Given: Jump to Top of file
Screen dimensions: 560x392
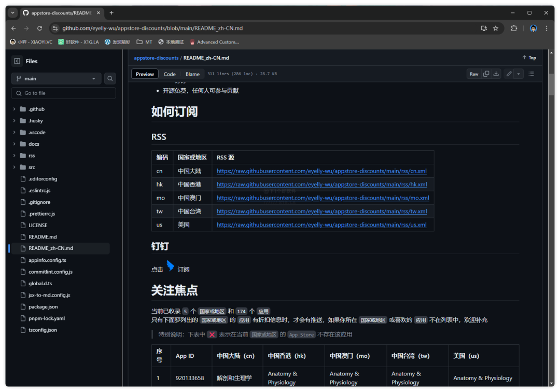Looking at the screenshot, I should pyautogui.click(x=529, y=58).
